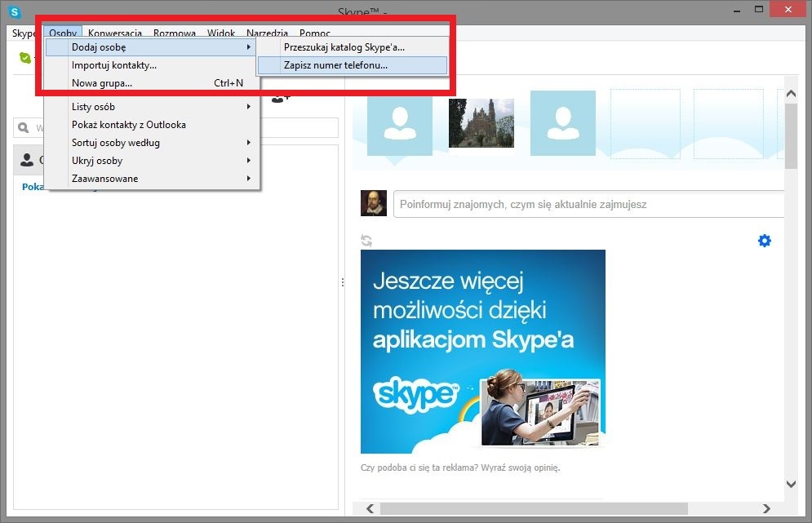This screenshot has height=523, width=812.
Task: Minimize the Skype window
Action: (x=737, y=10)
